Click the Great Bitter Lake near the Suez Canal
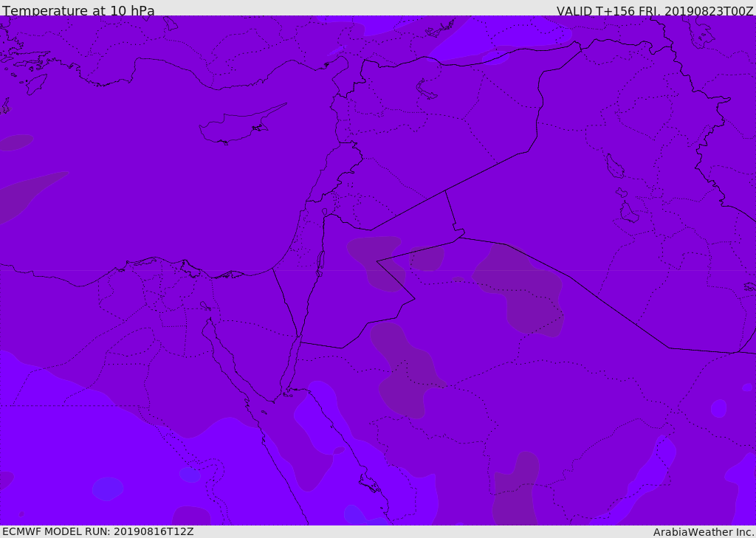 pos(205,306)
